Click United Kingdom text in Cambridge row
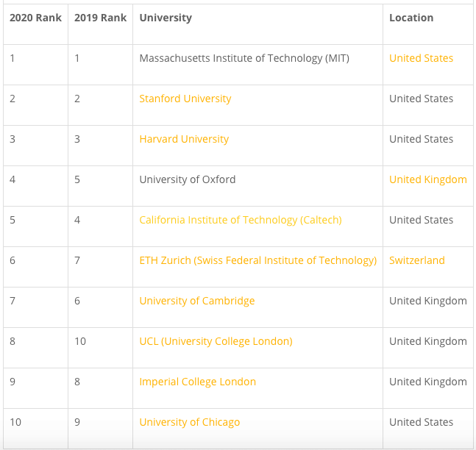476x450 pixels. tap(427, 301)
